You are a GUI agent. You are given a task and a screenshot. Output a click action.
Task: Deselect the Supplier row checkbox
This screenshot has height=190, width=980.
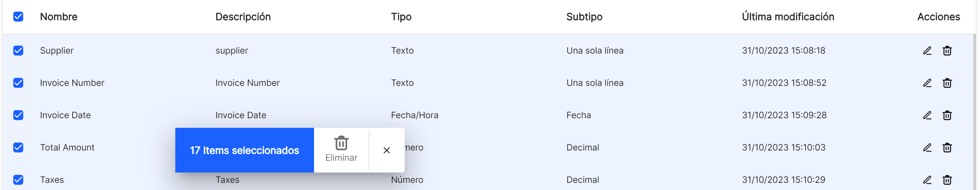18,51
